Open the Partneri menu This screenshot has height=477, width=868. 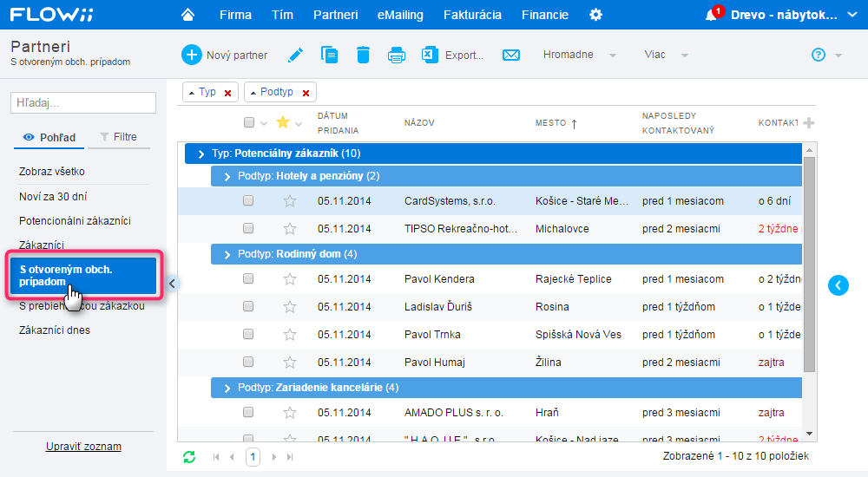pos(335,15)
